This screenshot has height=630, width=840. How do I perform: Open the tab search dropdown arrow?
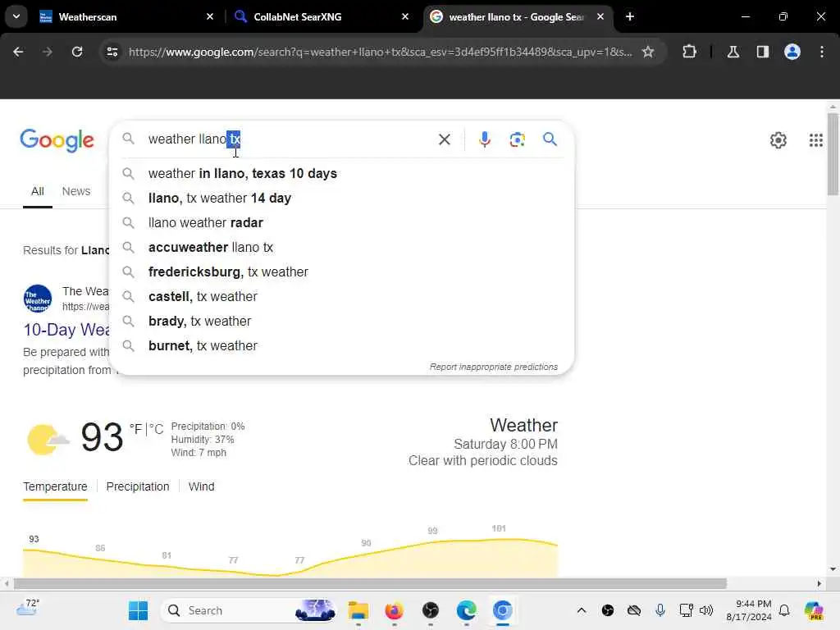(x=16, y=16)
